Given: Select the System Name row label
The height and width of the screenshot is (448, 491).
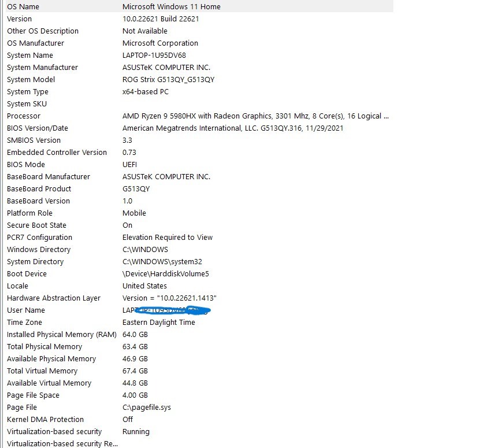Looking at the screenshot, I should (x=29, y=55).
